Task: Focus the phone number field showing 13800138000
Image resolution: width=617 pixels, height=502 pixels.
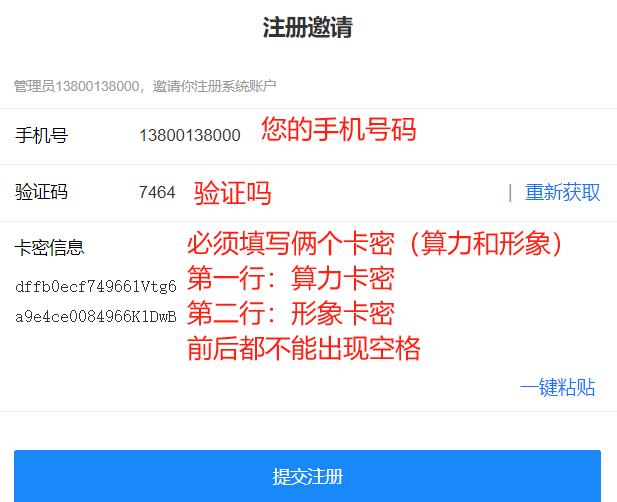Action: pos(190,136)
